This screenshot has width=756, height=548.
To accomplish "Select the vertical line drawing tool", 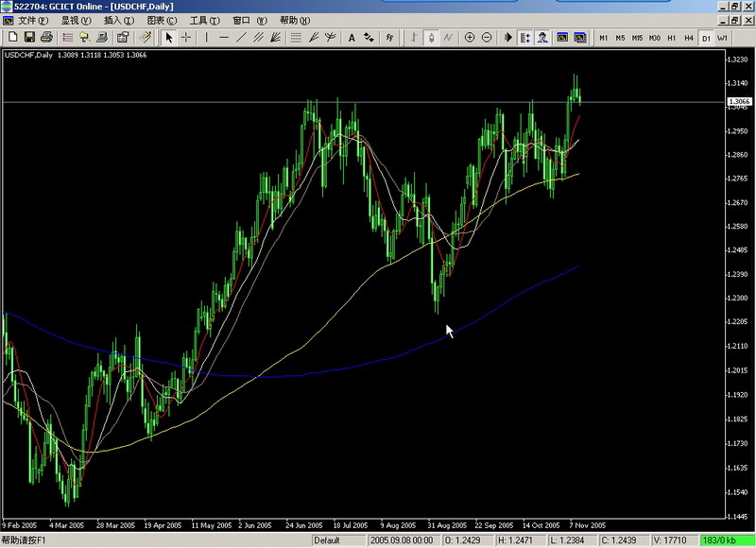I will coord(206,37).
